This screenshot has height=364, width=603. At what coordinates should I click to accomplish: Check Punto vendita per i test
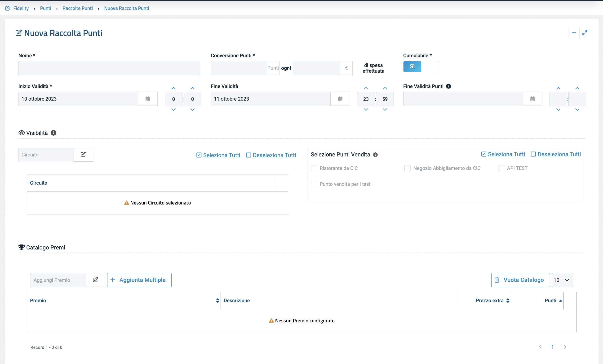click(314, 184)
